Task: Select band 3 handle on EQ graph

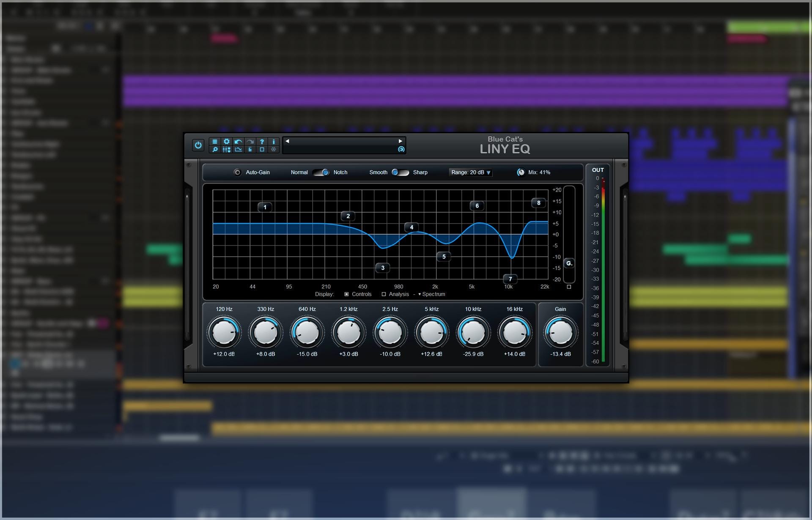Action: 383,268
